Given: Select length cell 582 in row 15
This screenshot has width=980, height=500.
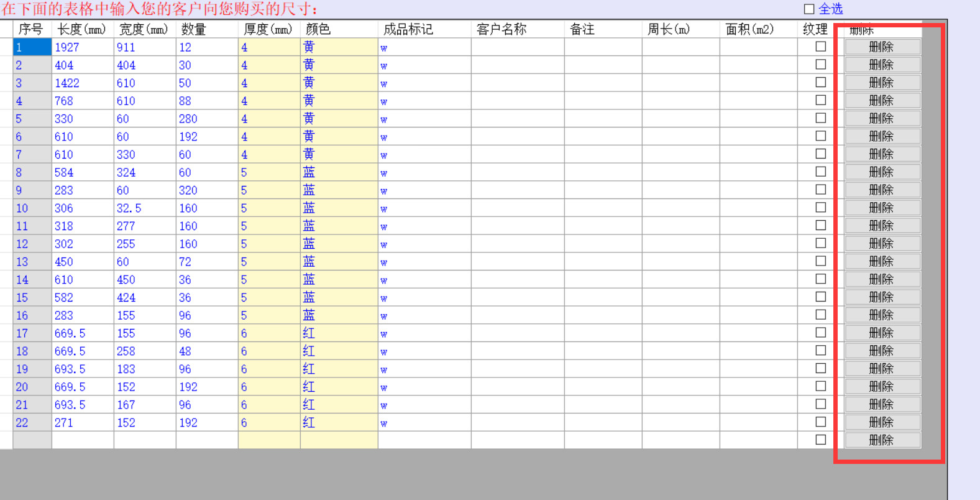Looking at the screenshot, I should click(83, 297).
